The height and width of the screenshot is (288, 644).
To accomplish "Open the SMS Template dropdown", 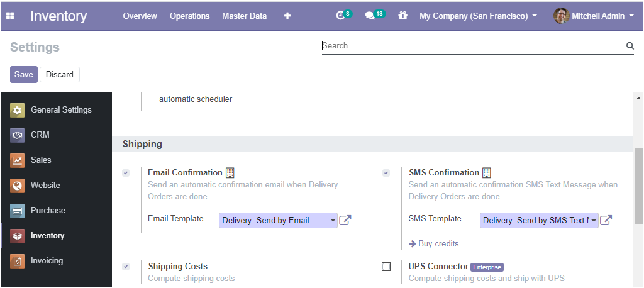I will pyautogui.click(x=539, y=220).
